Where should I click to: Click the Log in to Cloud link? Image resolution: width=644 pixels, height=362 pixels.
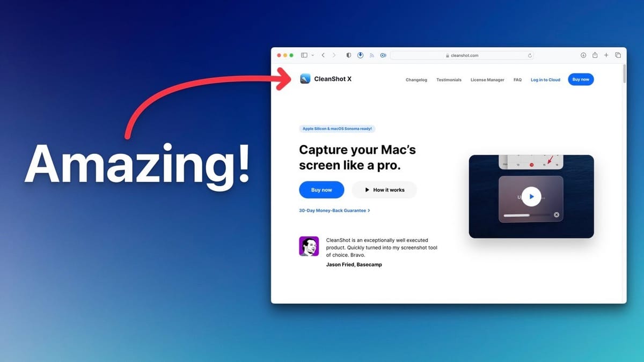[545, 79]
